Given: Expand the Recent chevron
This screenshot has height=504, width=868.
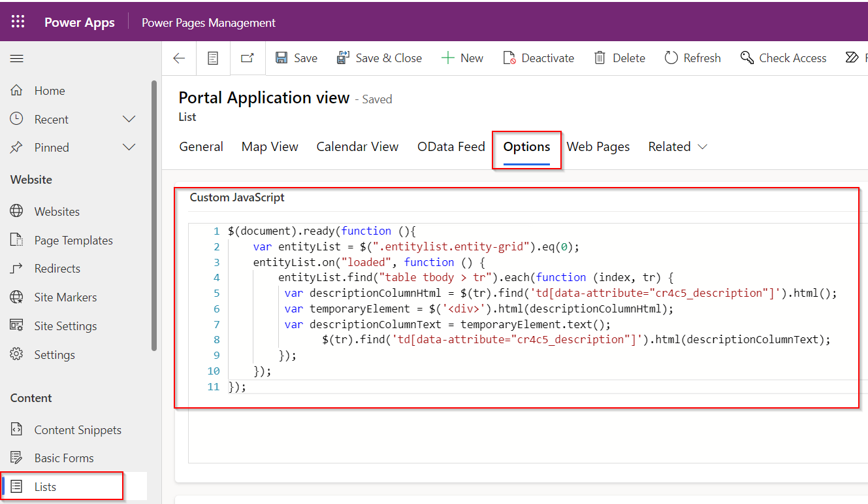Looking at the screenshot, I should (129, 119).
